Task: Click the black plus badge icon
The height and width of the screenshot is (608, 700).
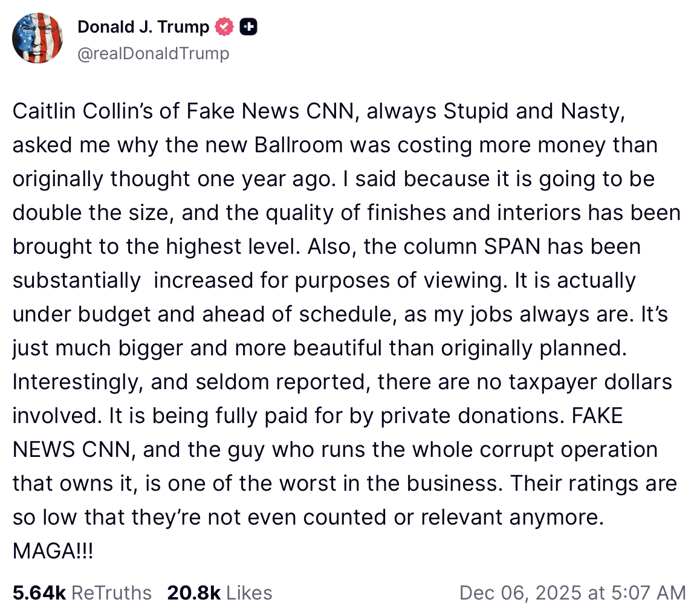Action: tap(248, 27)
